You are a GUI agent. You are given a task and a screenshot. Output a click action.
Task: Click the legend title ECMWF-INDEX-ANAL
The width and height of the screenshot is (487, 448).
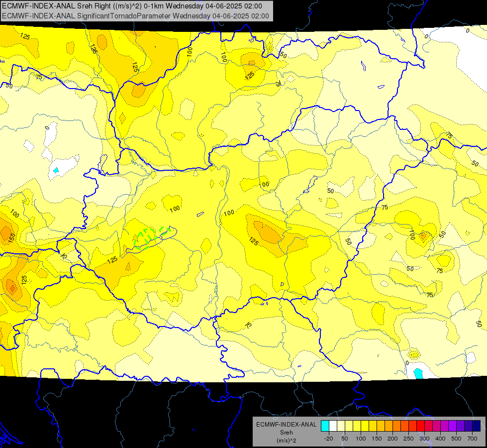[x=286, y=425]
